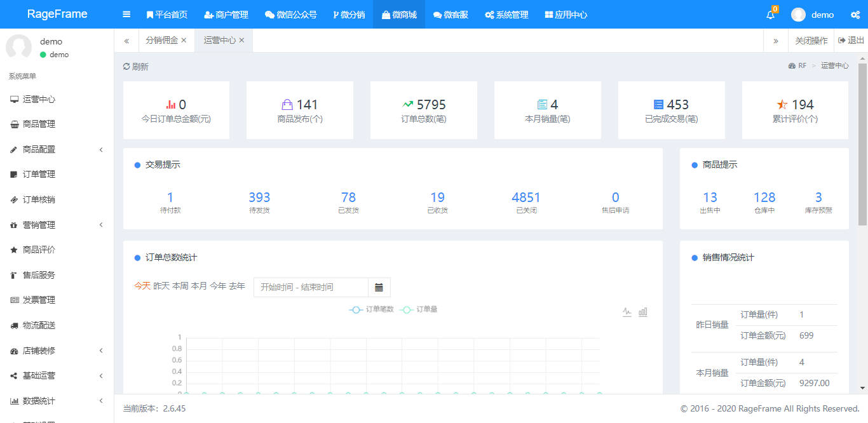This screenshot has height=423, width=868.
Task: Switch chart to line view icon
Action: (x=627, y=312)
